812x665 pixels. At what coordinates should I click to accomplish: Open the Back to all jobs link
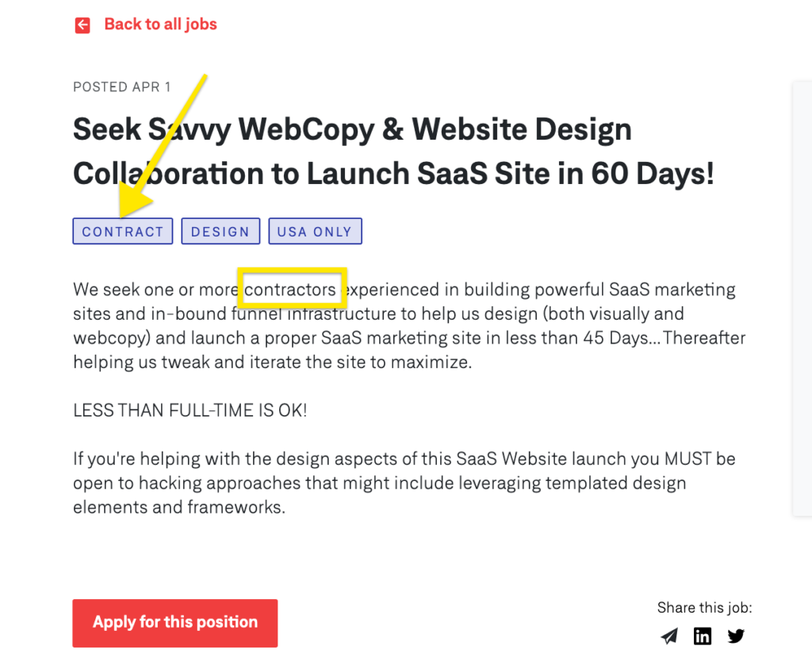click(160, 25)
